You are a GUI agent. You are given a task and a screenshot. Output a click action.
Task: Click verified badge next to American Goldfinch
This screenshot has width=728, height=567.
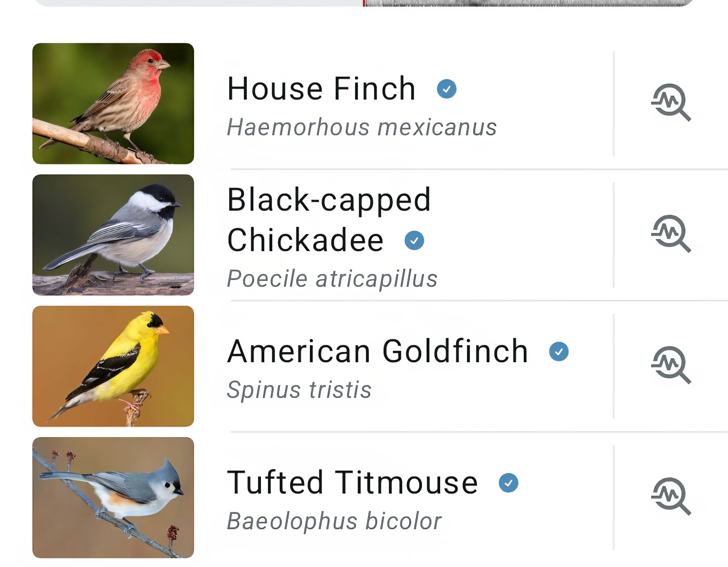coord(558,351)
